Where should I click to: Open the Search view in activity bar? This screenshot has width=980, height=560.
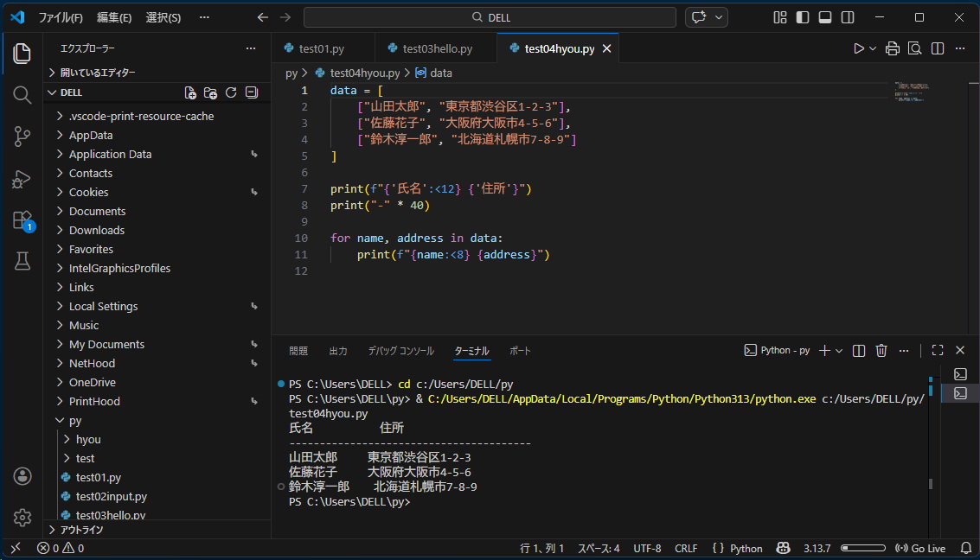point(22,94)
